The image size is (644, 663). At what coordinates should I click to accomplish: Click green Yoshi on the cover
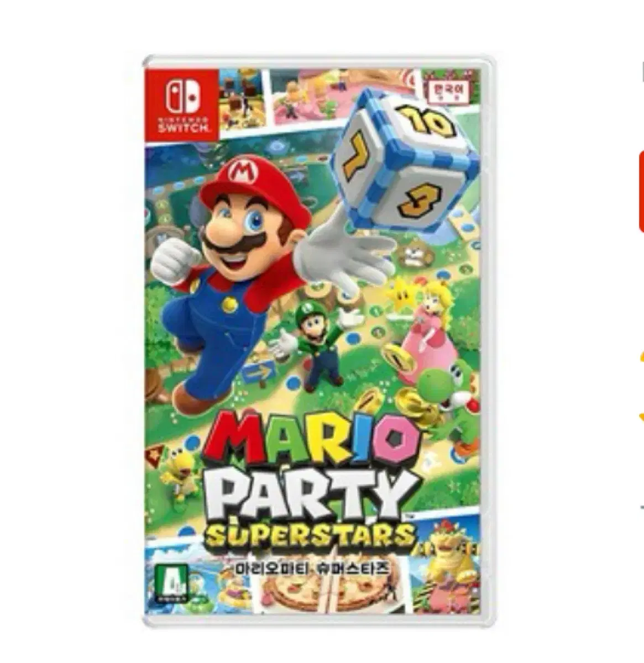[x=447, y=397]
